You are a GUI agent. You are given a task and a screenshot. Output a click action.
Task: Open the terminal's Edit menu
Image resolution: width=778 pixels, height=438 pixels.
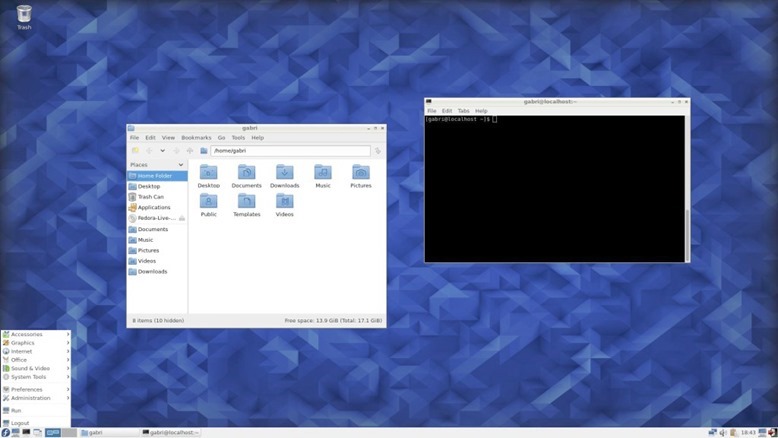447,111
